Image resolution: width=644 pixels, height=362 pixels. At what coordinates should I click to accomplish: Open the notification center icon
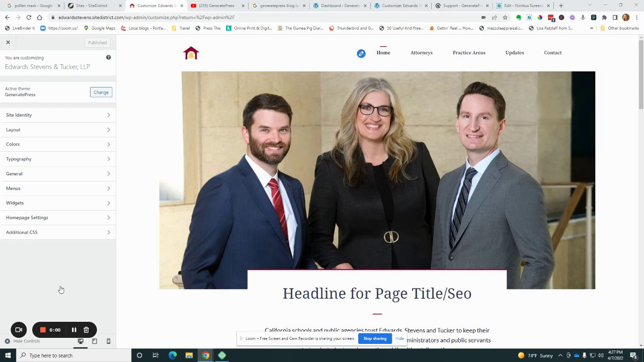[633, 355]
